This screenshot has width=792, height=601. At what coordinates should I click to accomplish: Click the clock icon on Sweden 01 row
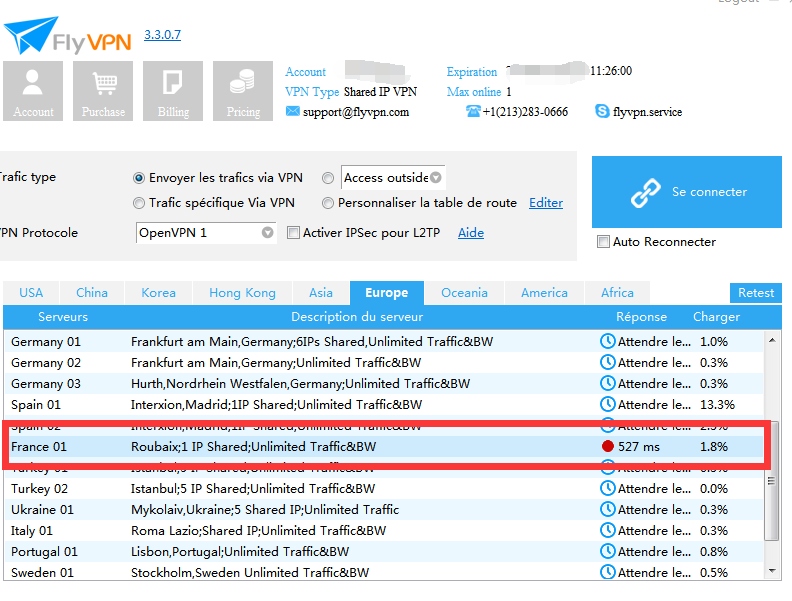(x=608, y=572)
